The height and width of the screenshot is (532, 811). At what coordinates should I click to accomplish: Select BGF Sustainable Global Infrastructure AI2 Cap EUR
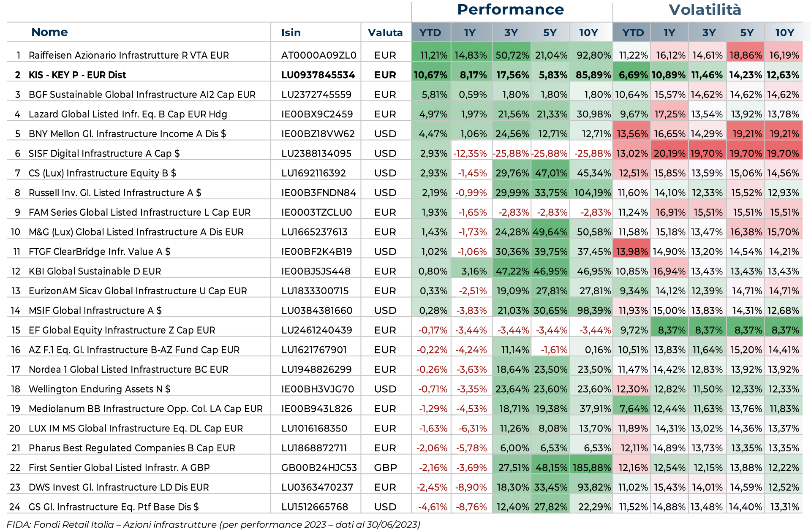coord(142,95)
